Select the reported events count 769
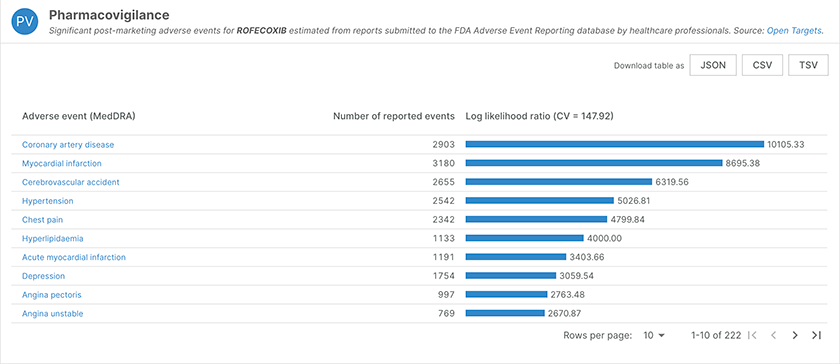The height and width of the screenshot is (364, 840). [x=446, y=314]
